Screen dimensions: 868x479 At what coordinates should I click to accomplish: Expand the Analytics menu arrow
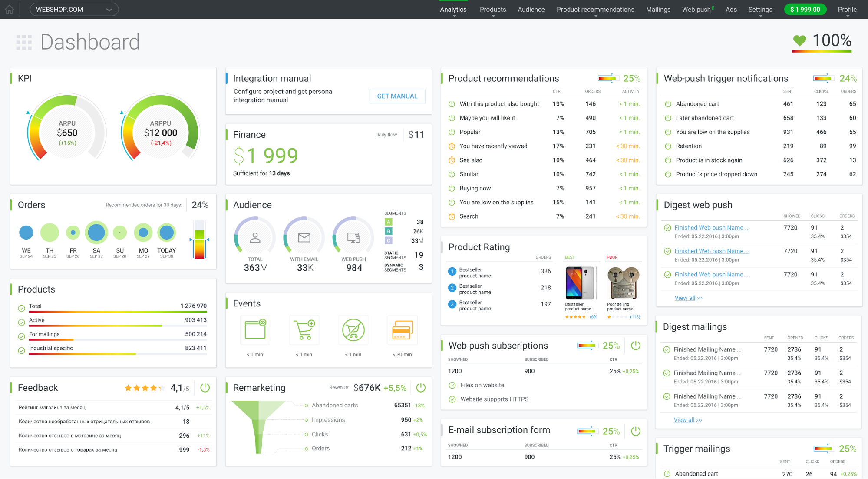click(454, 16)
